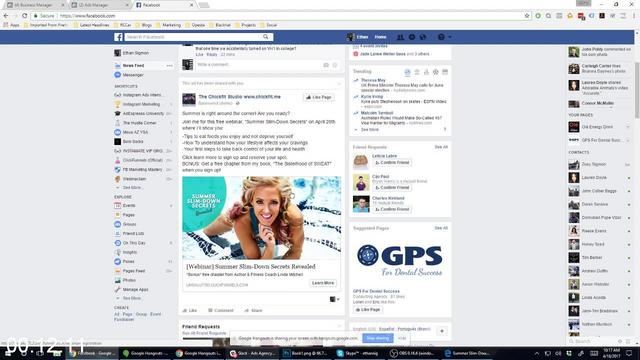Open Manage Apps in sidebar
The image size is (640, 360).
tap(136, 289)
